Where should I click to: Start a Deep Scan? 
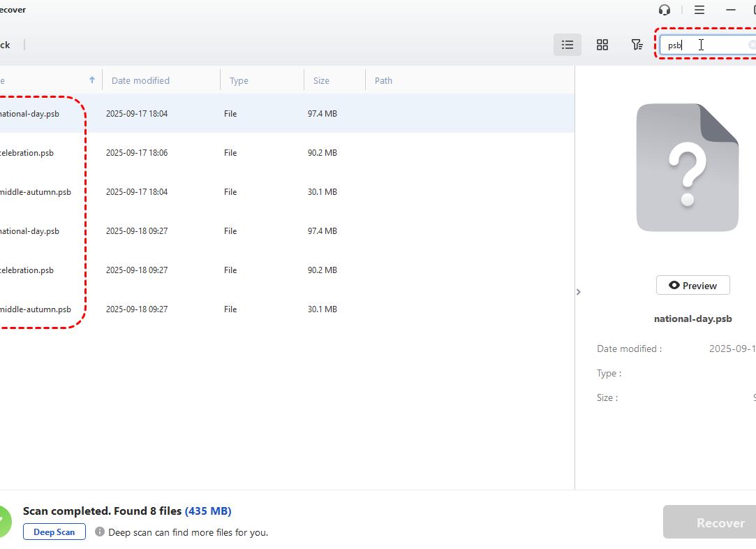click(x=54, y=532)
